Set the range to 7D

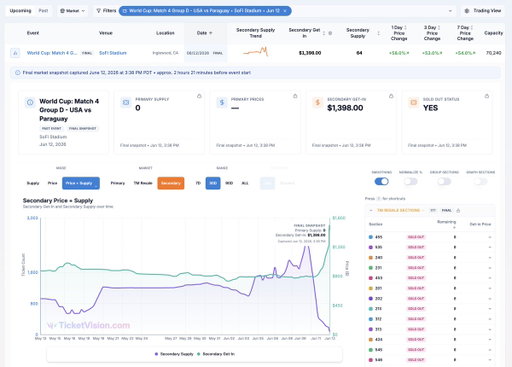point(198,183)
